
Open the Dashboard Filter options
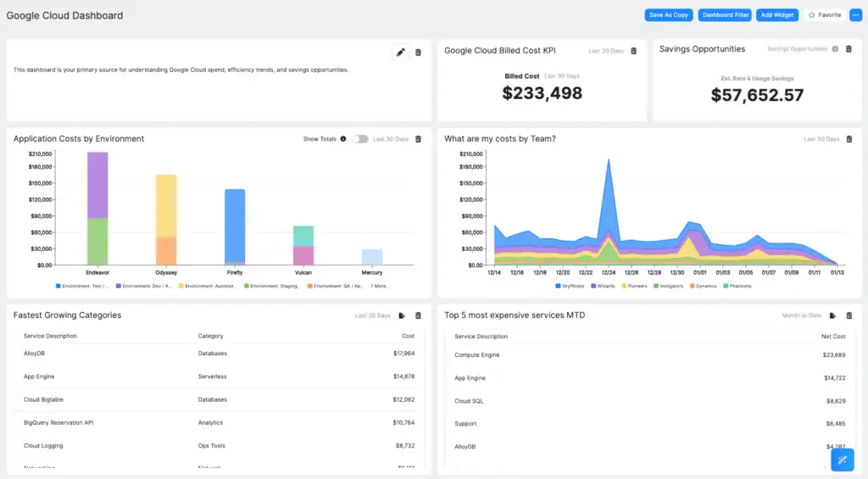pos(726,15)
